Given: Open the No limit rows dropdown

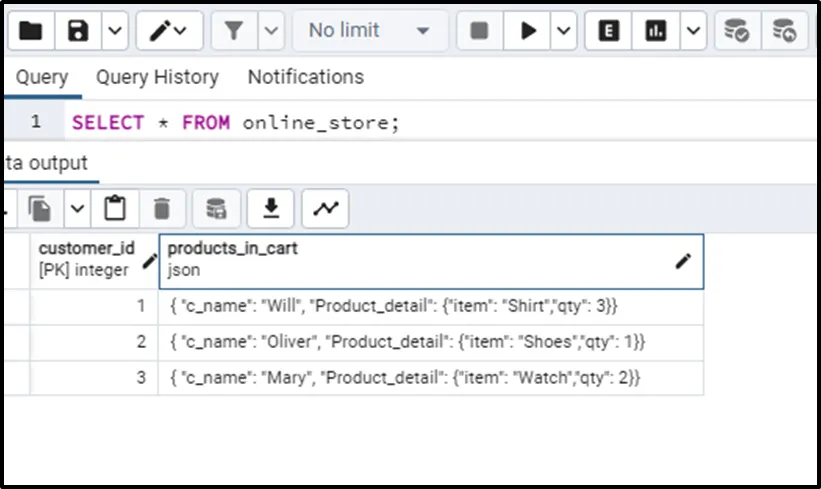Looking at the screenshot, I should tap(369, 31).
